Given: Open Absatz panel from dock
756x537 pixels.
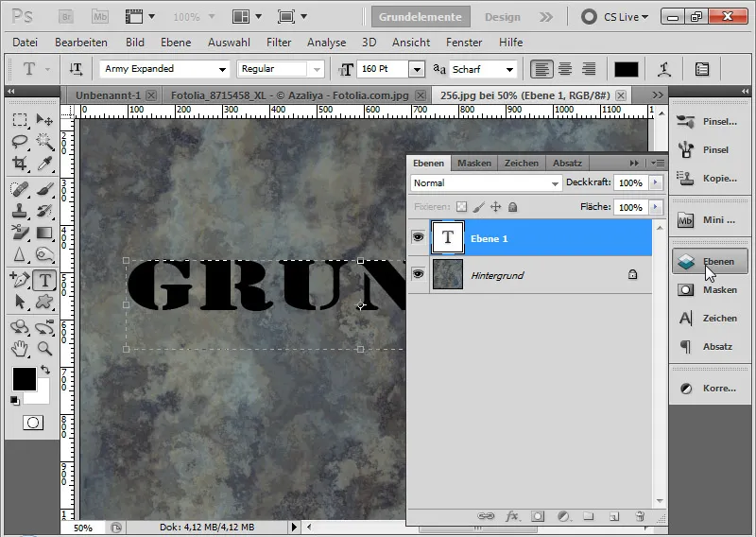Looking at the screenshot, I should [x=708, y=346].
